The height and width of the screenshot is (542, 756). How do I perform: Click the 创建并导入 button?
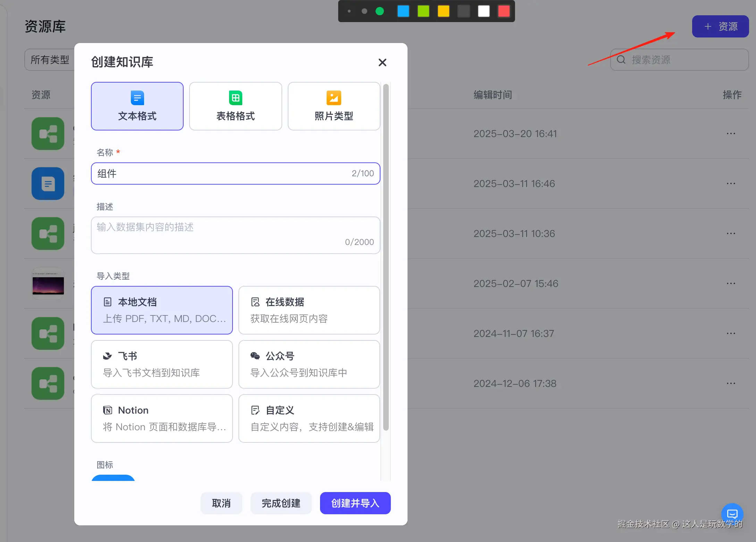[355, 503]
